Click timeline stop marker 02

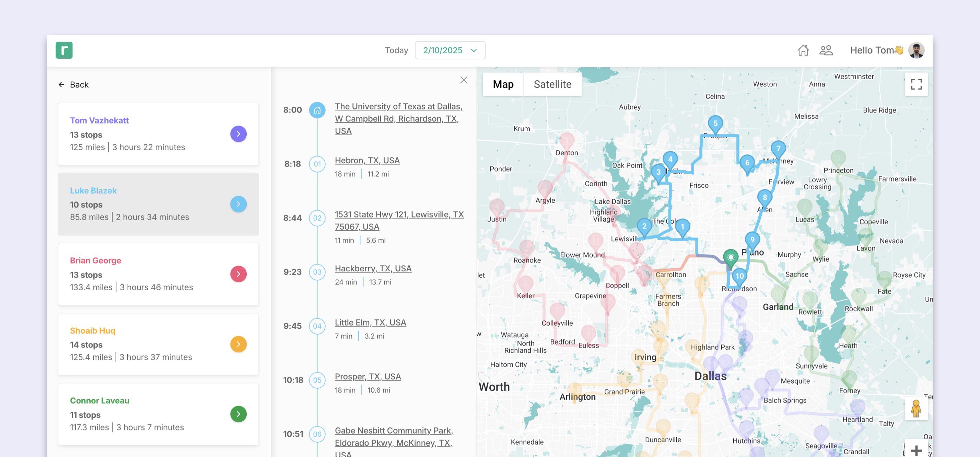pyautogui.click(x=317, y=218)
